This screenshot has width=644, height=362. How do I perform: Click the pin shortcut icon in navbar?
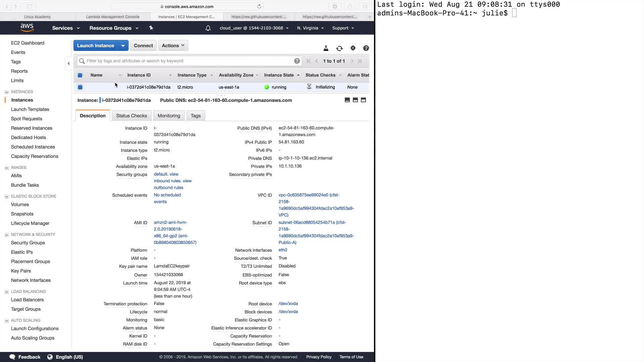151,28
